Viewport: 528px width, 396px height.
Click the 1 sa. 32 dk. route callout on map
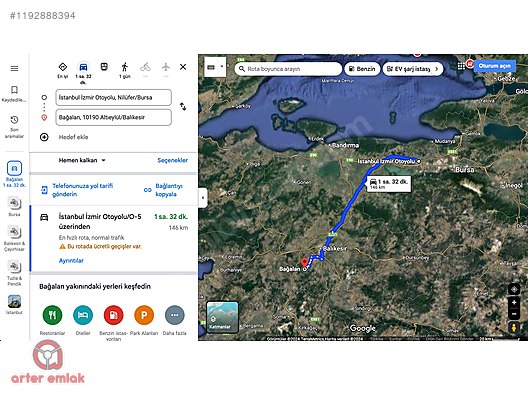389,184
